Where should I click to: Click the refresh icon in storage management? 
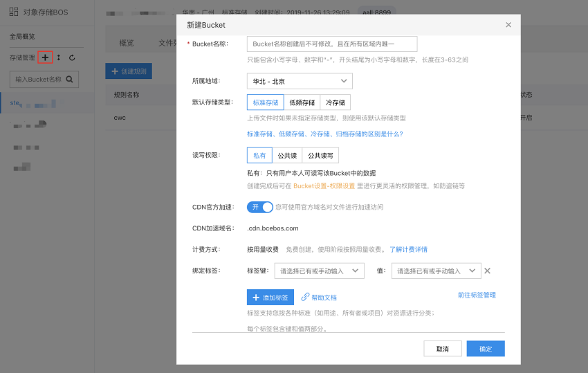72,57
